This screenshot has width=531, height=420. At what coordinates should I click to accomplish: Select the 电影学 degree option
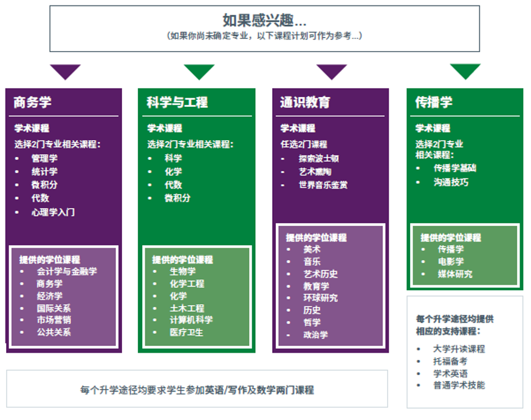[450, 262]
